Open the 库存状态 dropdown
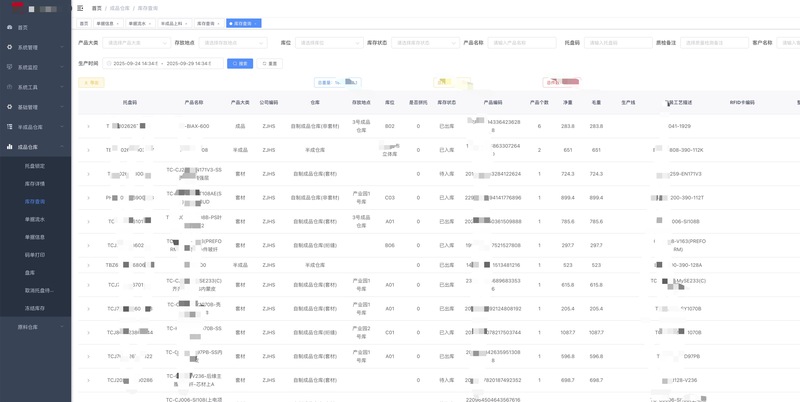 click(420, 43)
